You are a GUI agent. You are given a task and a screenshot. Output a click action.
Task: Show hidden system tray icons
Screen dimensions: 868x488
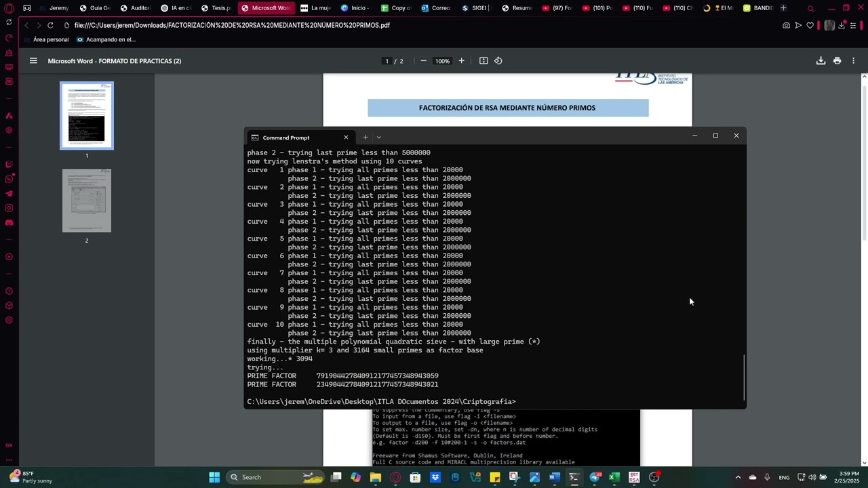pyautogui.click(x=738, y=477)
